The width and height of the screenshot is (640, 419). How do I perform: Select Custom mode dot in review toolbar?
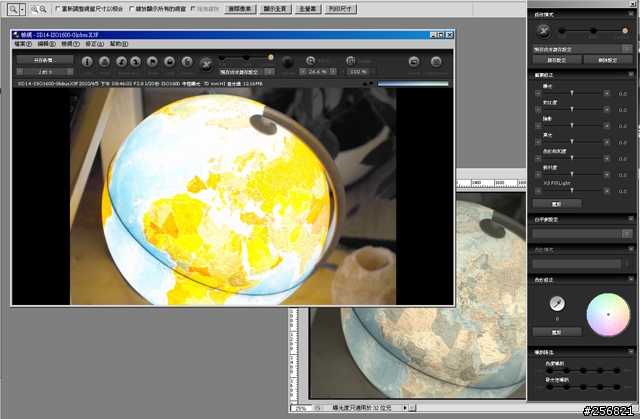tap(270, 57)
